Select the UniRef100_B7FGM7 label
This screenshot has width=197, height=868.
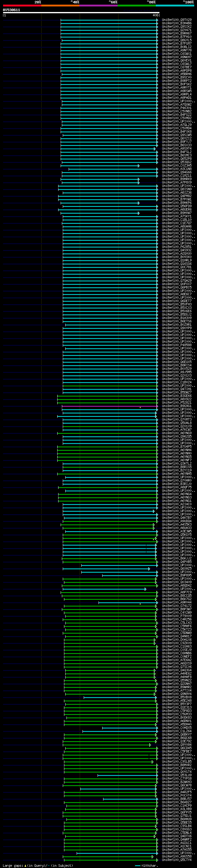pyautogui.click(x=177, y=43)
